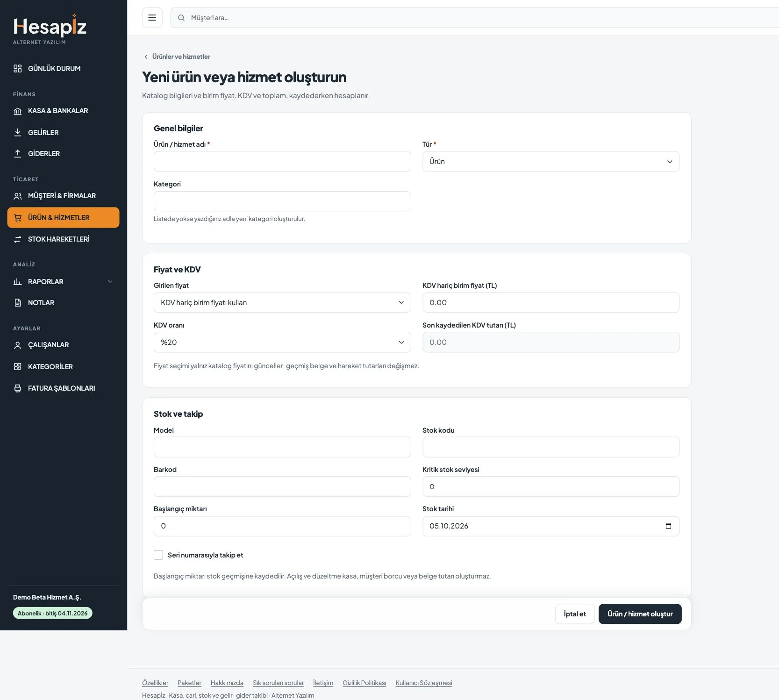Viewport: 779px width, 700px height.
Task: Open Stok Hareketleri in the sidebar
Action: pyautogui.click(x=63, y=239)
